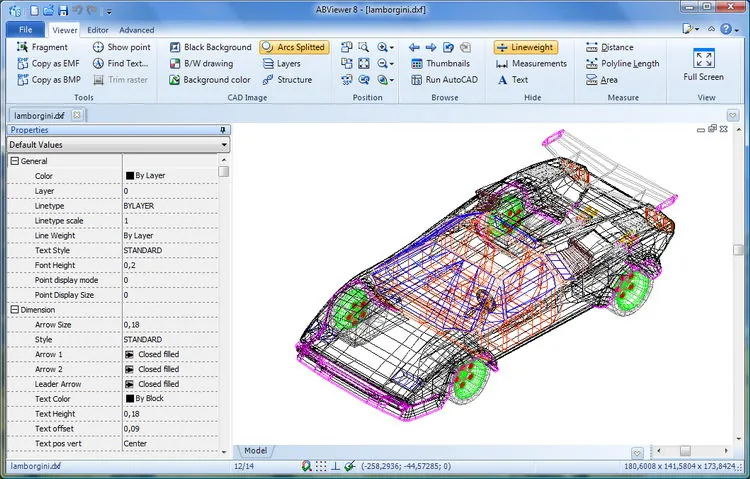Click the Copy as EMF icon
This screenshot has height=479, width=750.
[22, 63]
